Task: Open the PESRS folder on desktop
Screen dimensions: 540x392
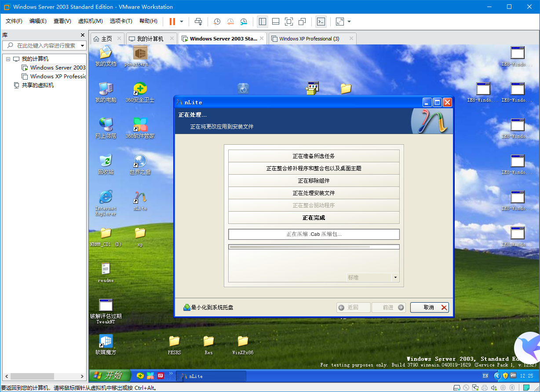Action: pyautogui.click(x=174, y=345)
